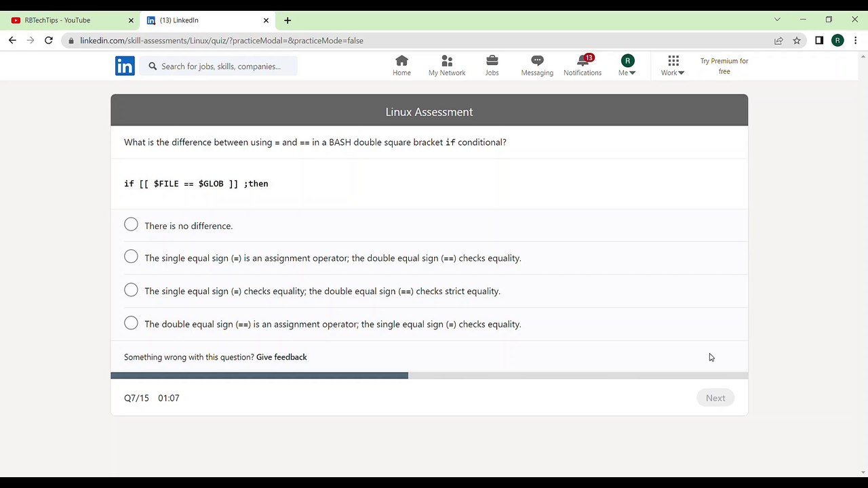Viewport: 868px width, 488px height.
Task: Click Give feedback link
Action: click(x=281, y=357)
